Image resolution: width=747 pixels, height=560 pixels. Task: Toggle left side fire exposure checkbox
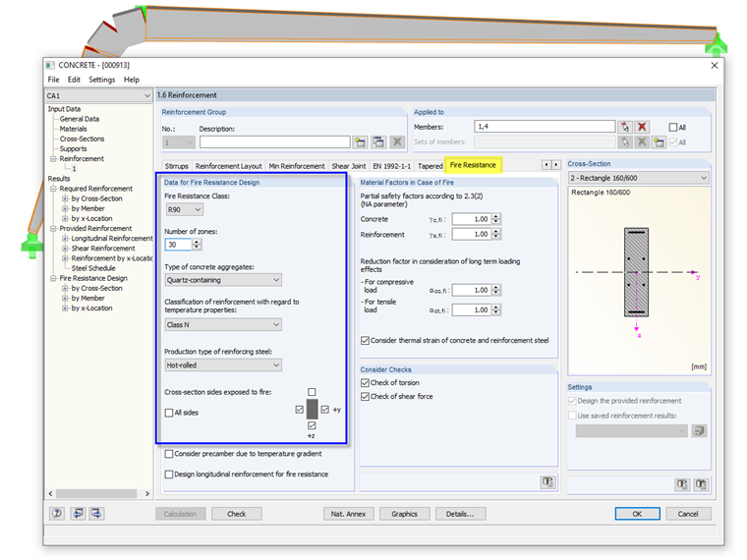tap(299, 410)
